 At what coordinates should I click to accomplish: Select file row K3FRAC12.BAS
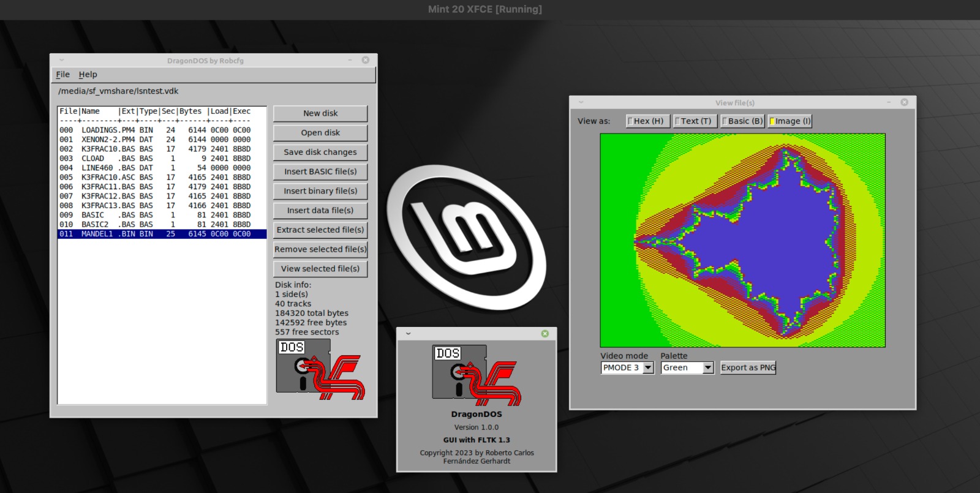[162, 196]
